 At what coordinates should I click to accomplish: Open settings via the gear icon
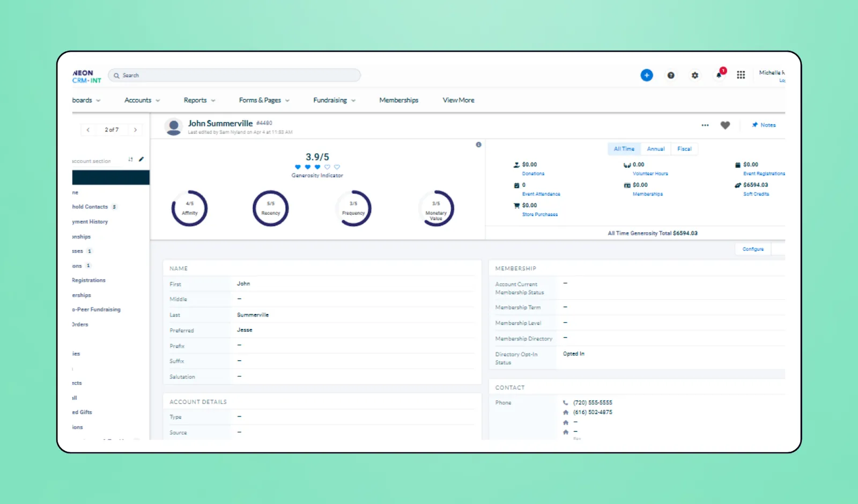tap(695, 75)
